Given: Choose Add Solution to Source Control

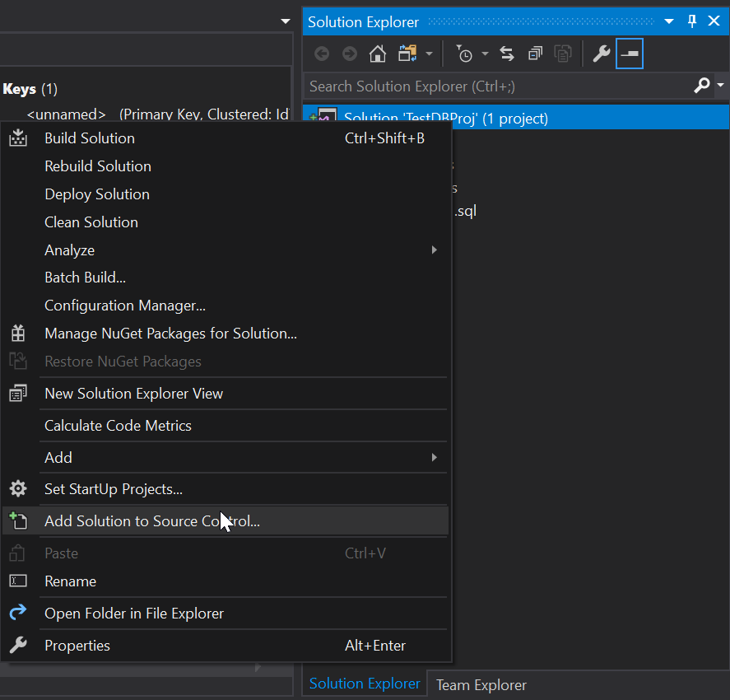Looking at the screenshot, I should tap(152, 521).
